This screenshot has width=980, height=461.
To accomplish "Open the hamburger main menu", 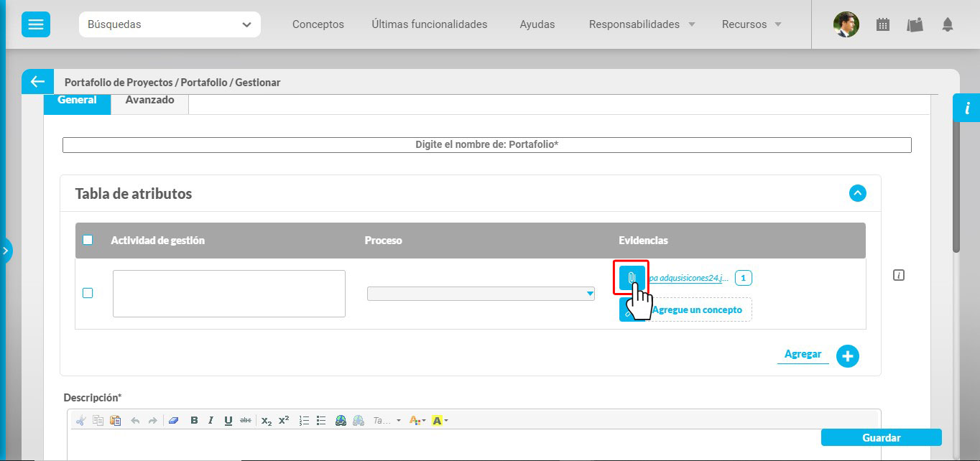I will pos(35,24).
